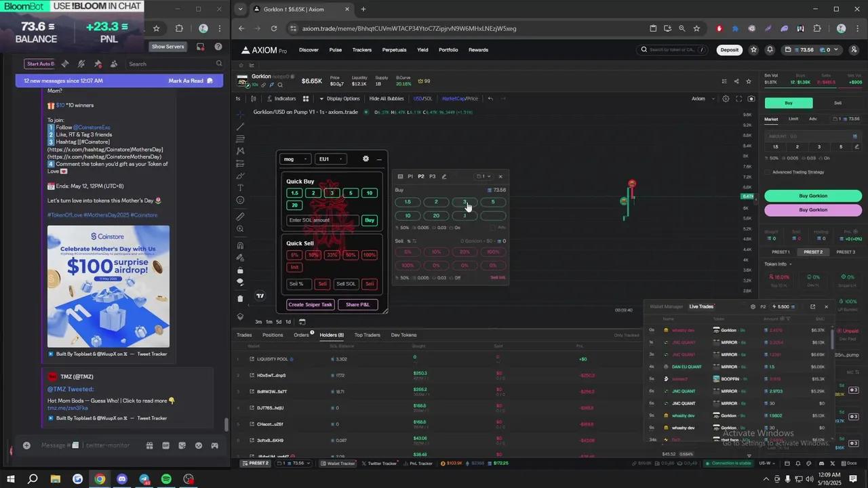The height and width of the screenshot is (488, 868).
Task: Open the Pulse menu item
Action: [335, 49]
